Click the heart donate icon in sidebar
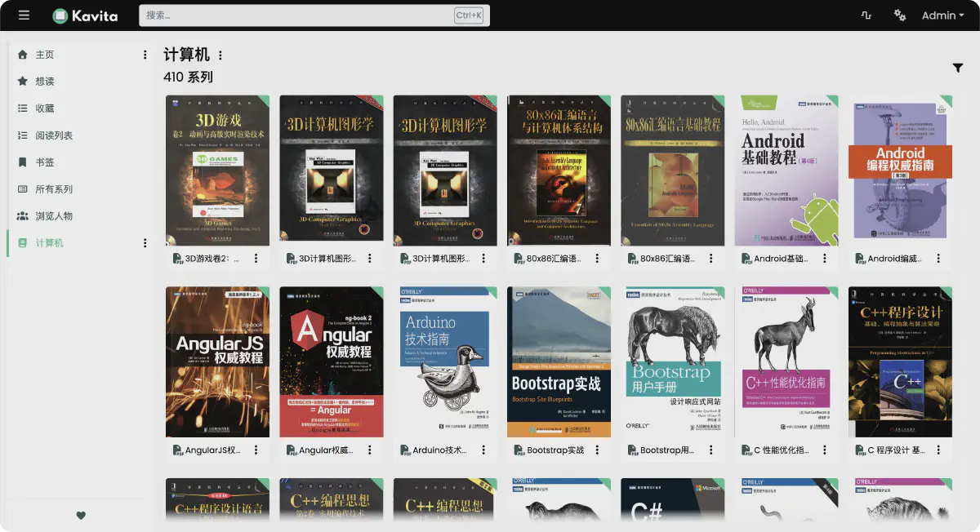980x532 pixels. (81, 515)
